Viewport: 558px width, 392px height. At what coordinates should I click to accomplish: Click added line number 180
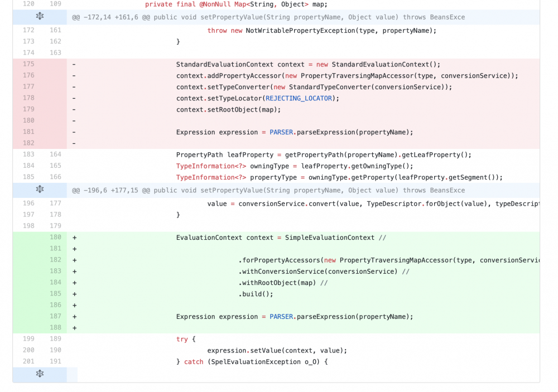(x=55, y=238)
